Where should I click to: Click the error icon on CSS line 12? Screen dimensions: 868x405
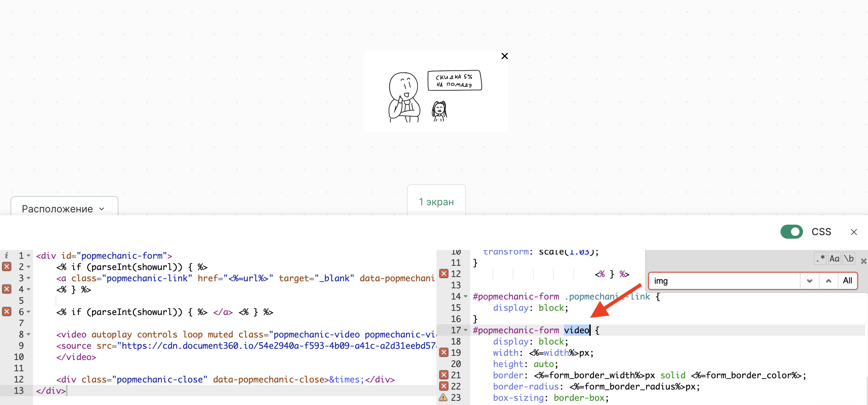444,274
